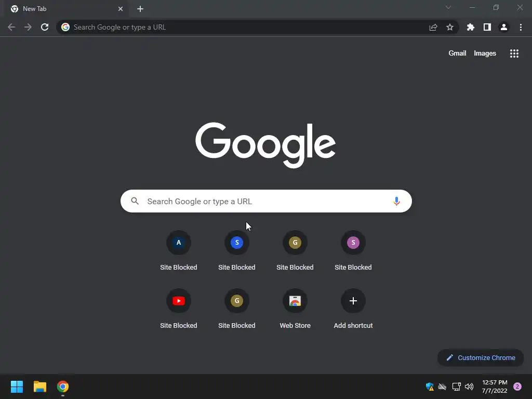Click the Google logo
Screen dimensions: 532x399
265,145
